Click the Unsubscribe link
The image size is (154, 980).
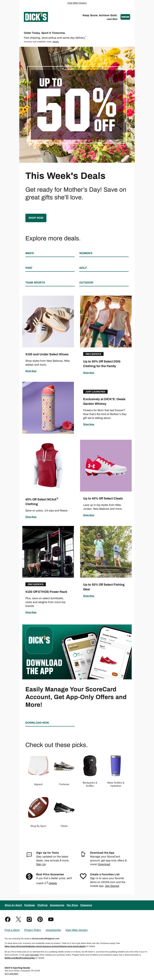coord(53,930)
